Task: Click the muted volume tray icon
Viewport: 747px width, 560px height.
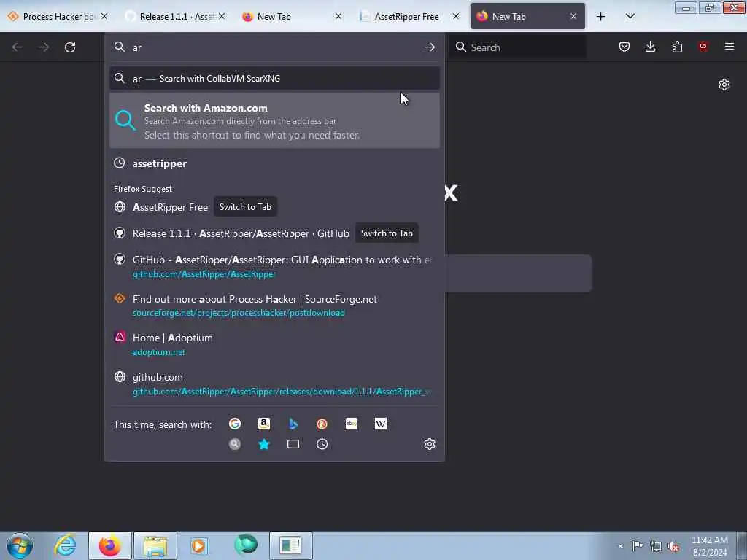Action: 673,546
